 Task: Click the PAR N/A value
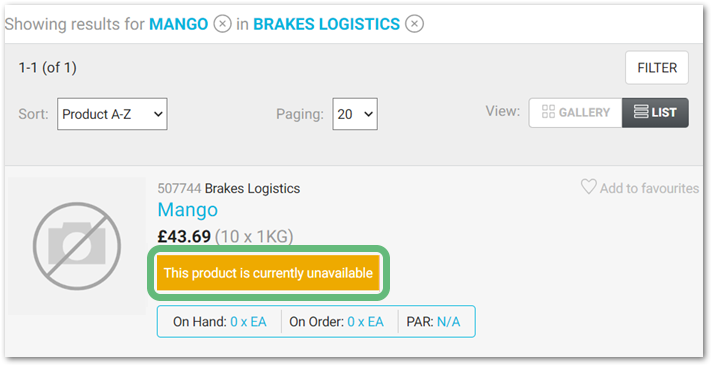pyautogui.click(x=449, y=322)
